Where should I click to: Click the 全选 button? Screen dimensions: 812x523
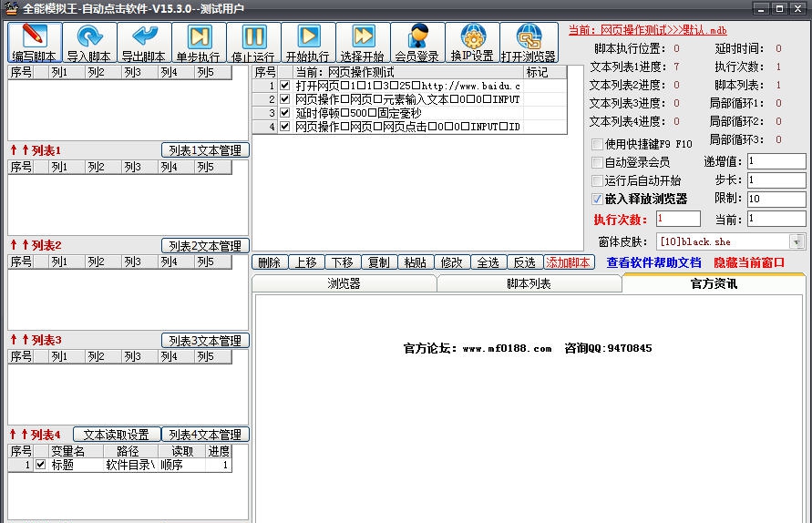(488, 262)
